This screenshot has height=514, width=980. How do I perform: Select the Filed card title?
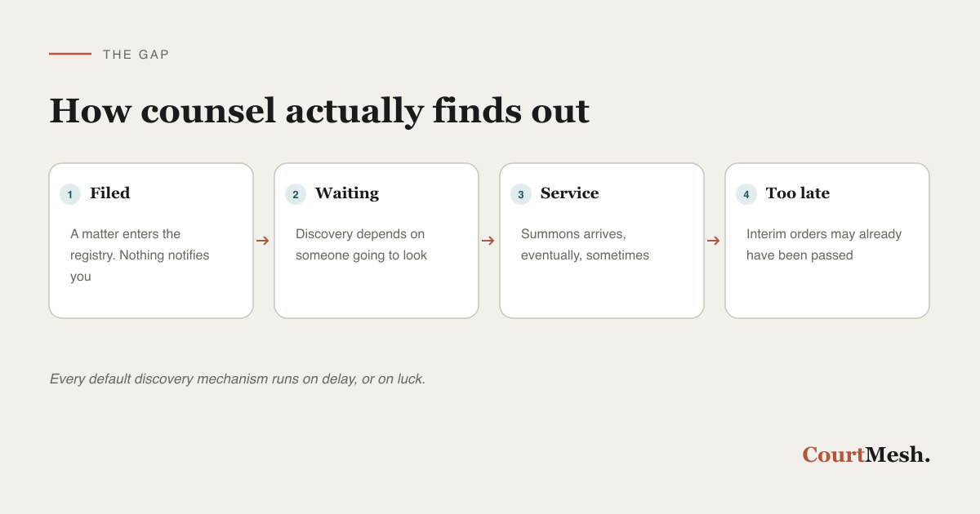(x=110, y=193)
